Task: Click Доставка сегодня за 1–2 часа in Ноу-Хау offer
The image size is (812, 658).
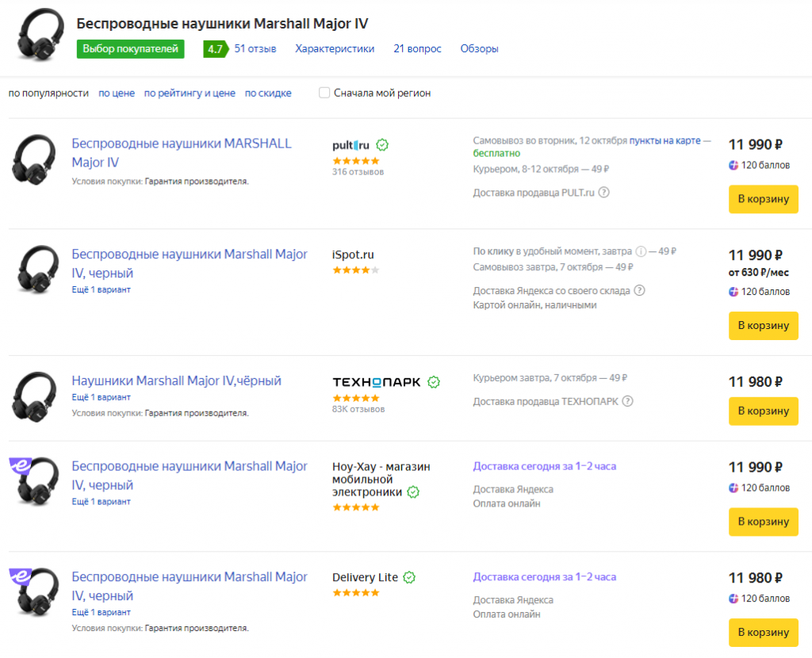Action: (x=545, y=466)
